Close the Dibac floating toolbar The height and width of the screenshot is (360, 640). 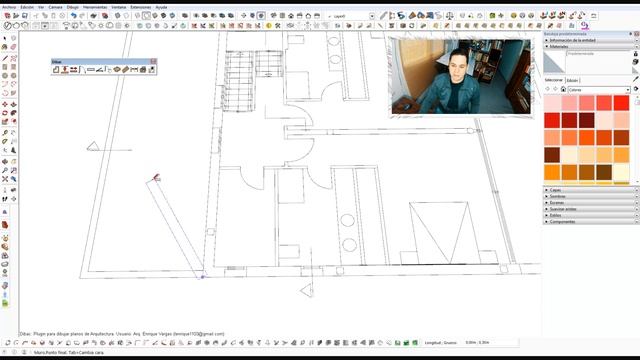click(153, 62)
